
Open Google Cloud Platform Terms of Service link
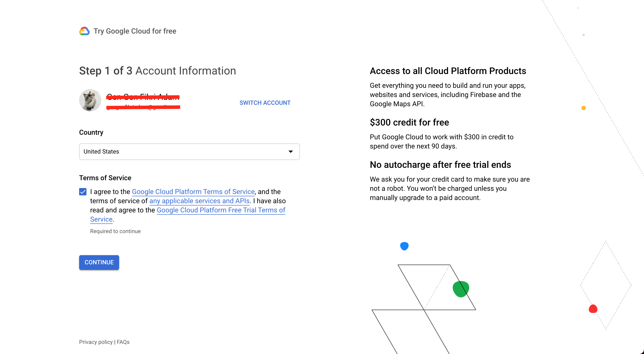click(193, 192)
